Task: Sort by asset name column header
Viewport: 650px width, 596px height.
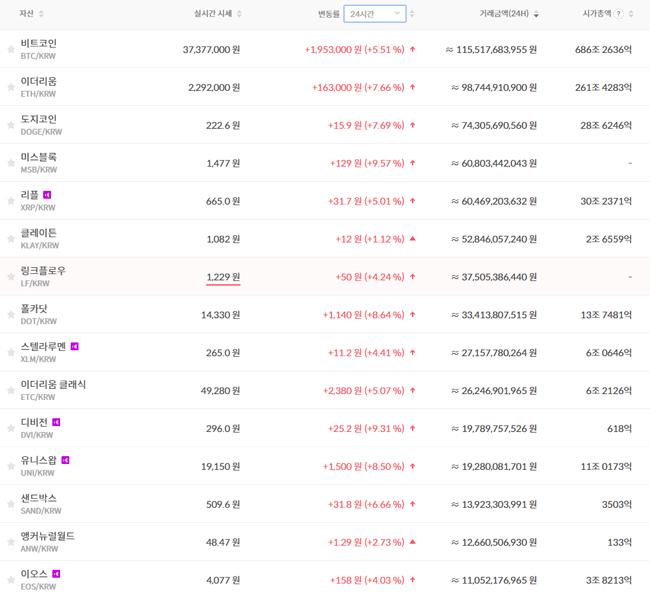Action: 32,14
